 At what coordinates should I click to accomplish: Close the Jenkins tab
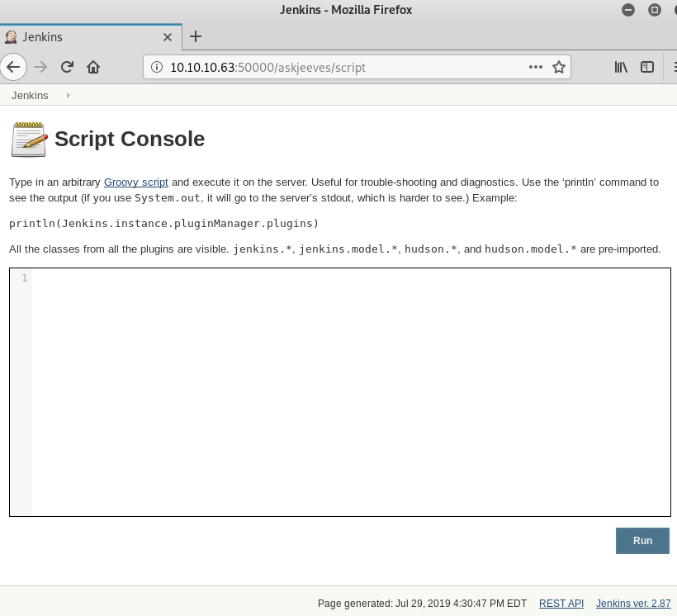point(168,37)
